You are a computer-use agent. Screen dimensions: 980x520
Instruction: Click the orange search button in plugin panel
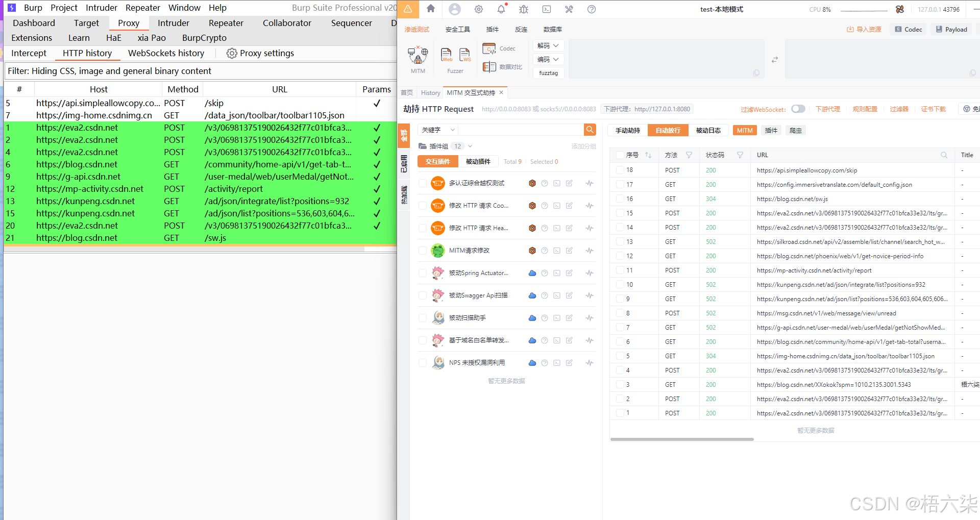[x=590, y=130]
